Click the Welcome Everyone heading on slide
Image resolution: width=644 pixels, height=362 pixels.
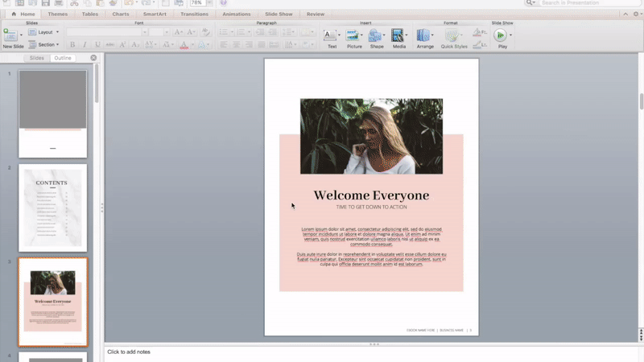pyautogui.click(x=371, y=195)
